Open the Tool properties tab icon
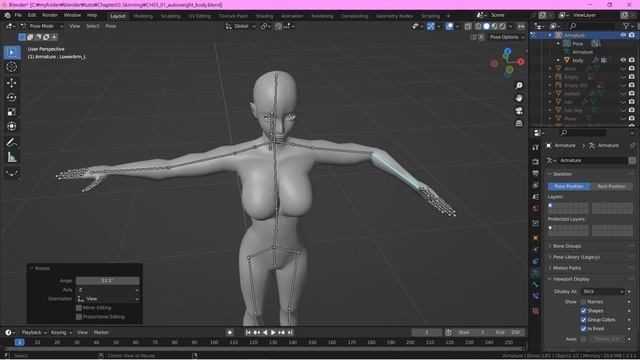 click(536, 148)
